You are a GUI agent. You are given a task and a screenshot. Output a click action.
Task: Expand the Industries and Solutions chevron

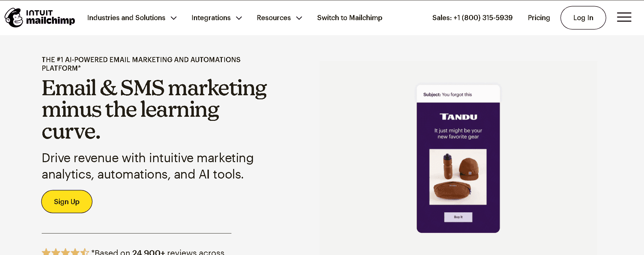tap(174, 18)
